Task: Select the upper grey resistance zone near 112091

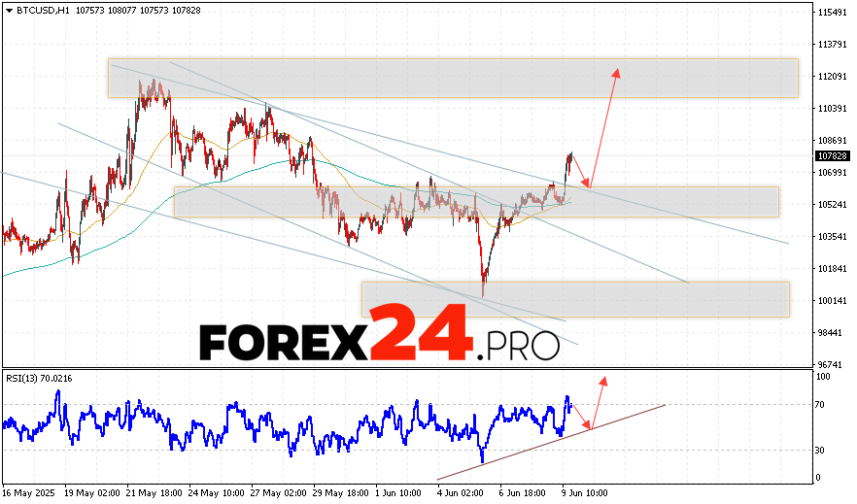Action: click(x=452, y=78)
